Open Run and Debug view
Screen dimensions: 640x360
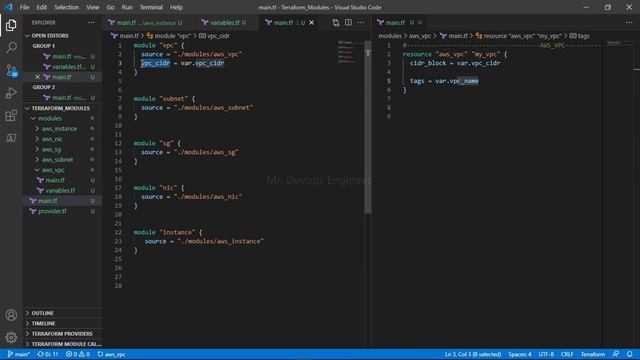pos(11,93)
